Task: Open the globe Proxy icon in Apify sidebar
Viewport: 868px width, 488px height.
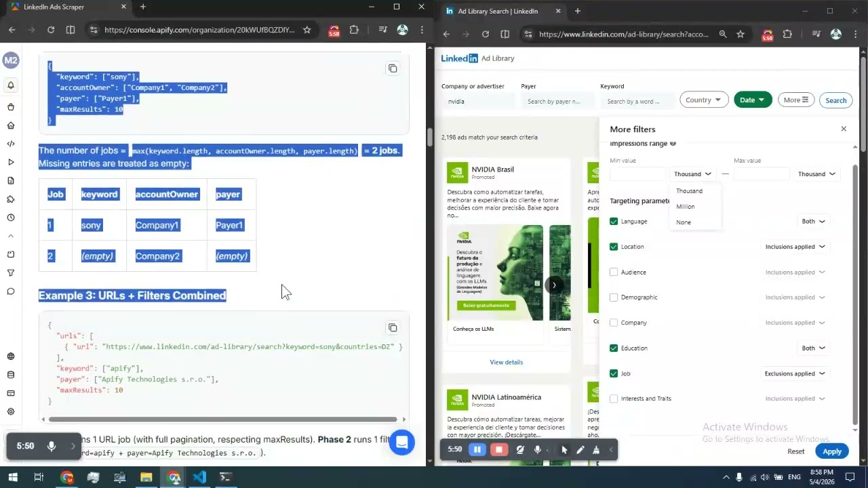Action: click(11, 357)
